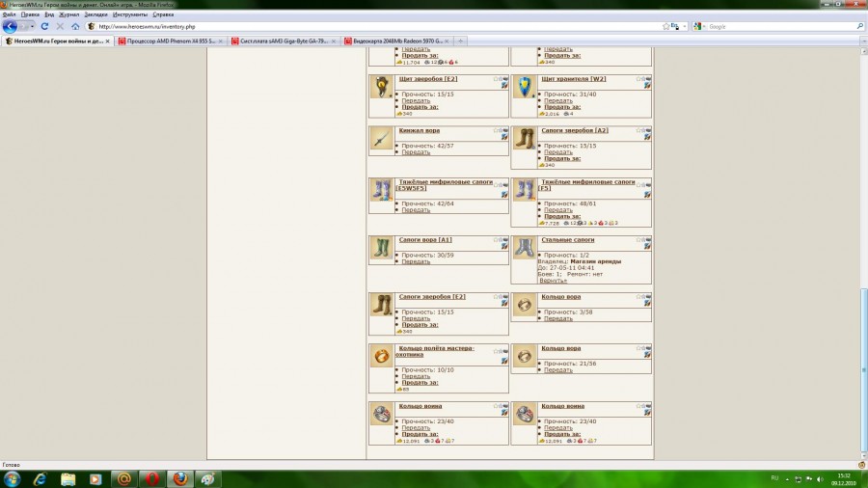Open Windows Explorer folder on taskbar

click(68, 479)
